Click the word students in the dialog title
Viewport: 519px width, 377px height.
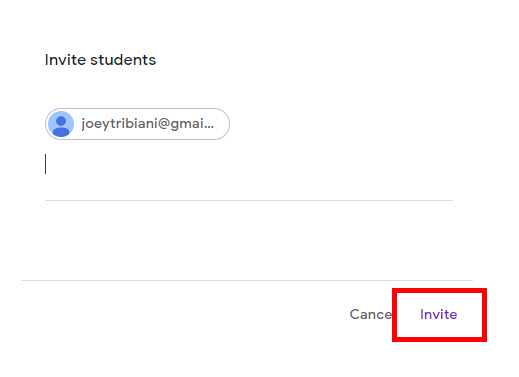pos(123,60)
